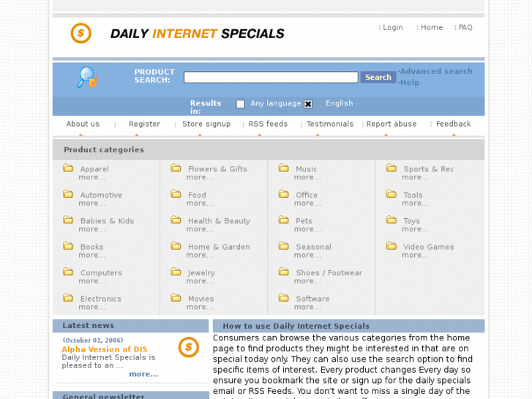
Task: Click the Computers folder icon
Action: (68, 272)
